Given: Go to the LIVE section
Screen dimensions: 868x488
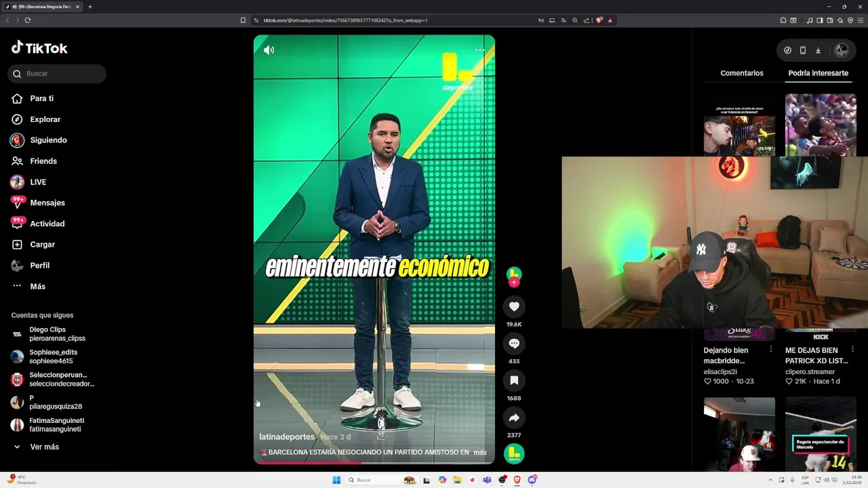Looking at the screenshot, I should coord(28,182).
